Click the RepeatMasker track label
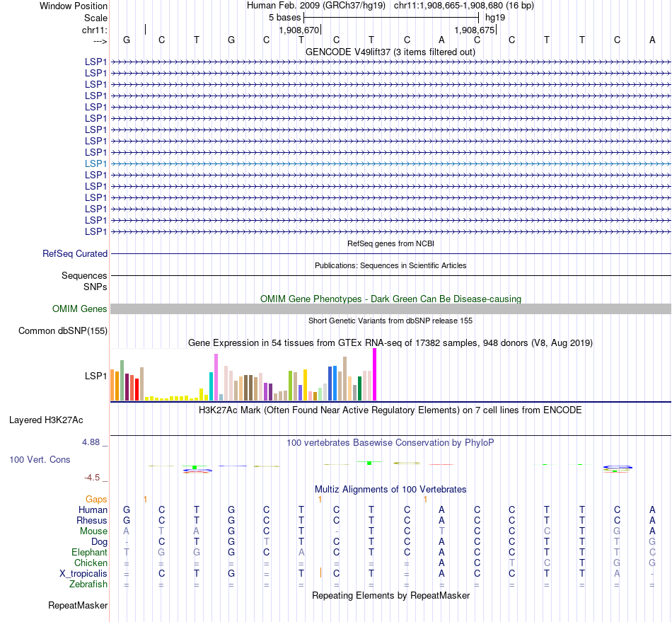The width and height of the screenshot is (672, 622). 78,605
